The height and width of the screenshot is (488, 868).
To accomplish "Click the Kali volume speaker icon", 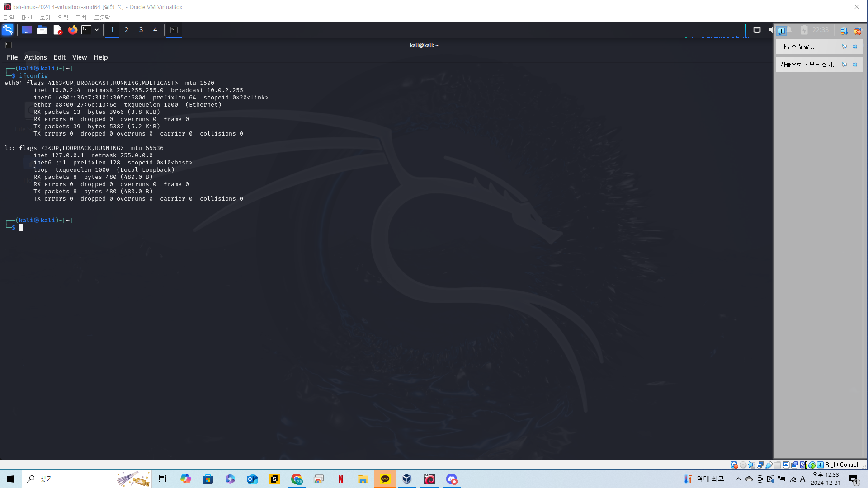I will coord(771,30).
